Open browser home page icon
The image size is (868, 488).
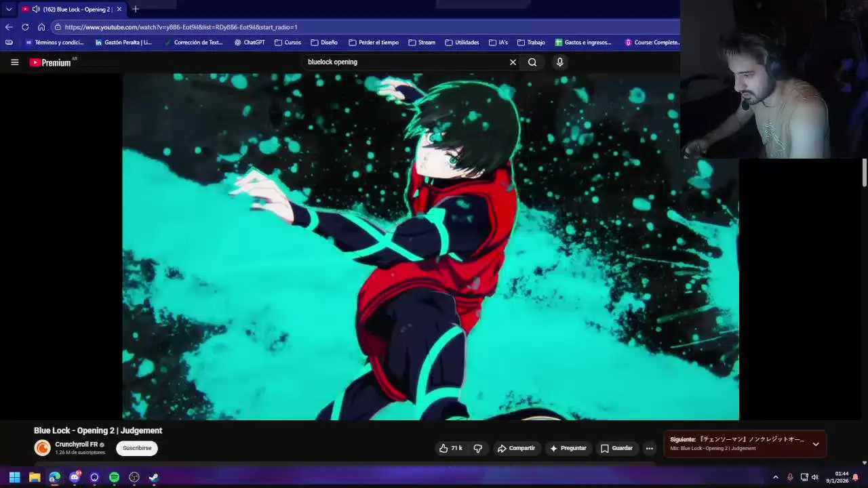[x=41, y=27]
